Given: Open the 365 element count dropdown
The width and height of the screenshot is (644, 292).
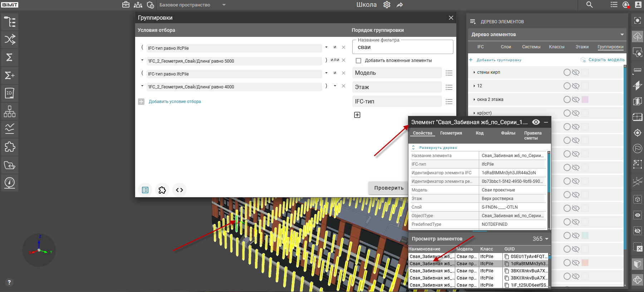Looking at the screenshot, I should (x=546, y=239).
